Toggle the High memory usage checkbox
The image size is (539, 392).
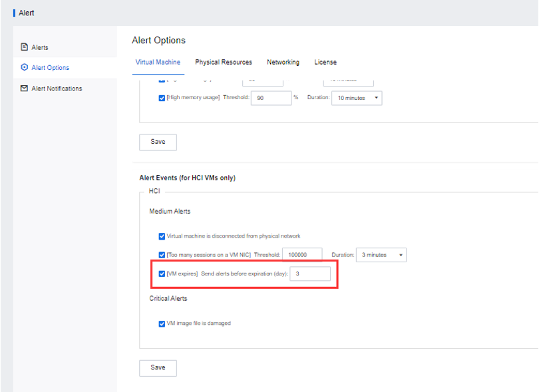click(162, 98)
